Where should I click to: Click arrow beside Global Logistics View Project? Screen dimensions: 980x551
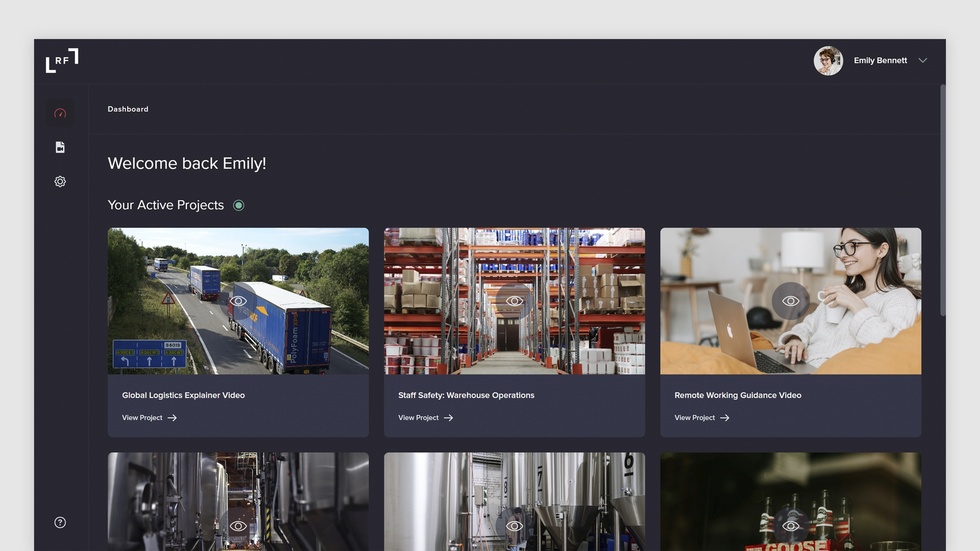click(x=172, y=418)
